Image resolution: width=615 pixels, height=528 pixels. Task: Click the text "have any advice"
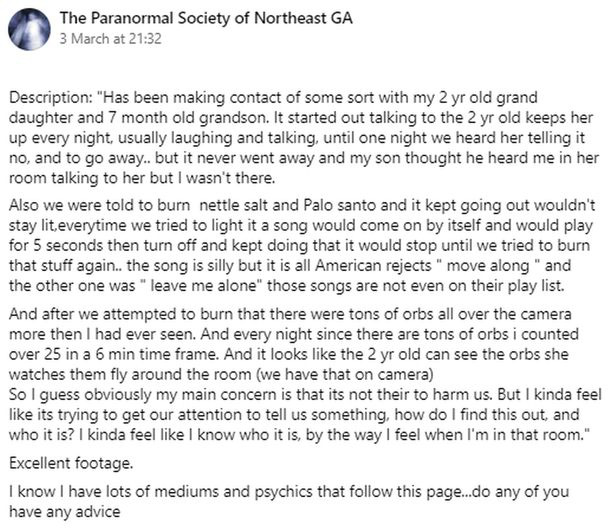[65, 512]
